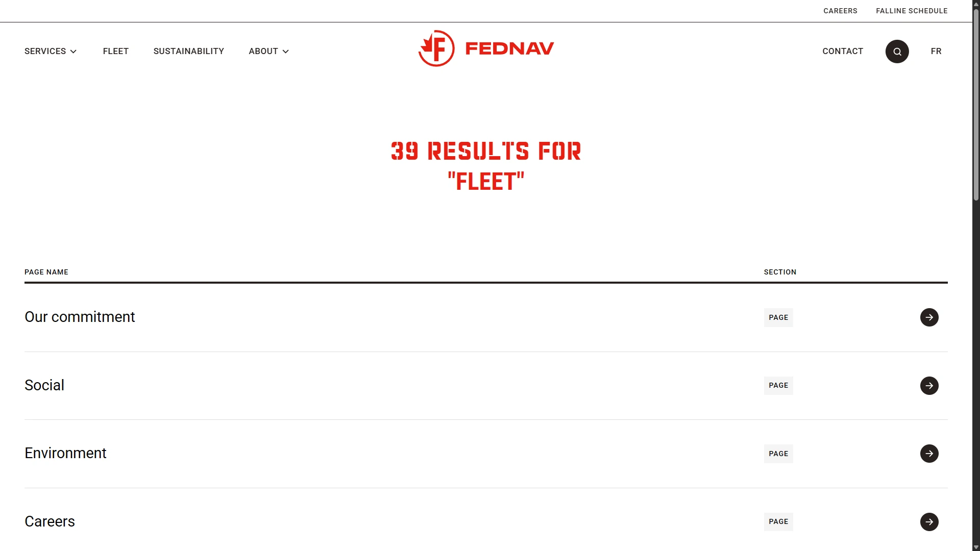Click the chevron next to SERVICES
The image size is (980, 551).
point(73,51)
